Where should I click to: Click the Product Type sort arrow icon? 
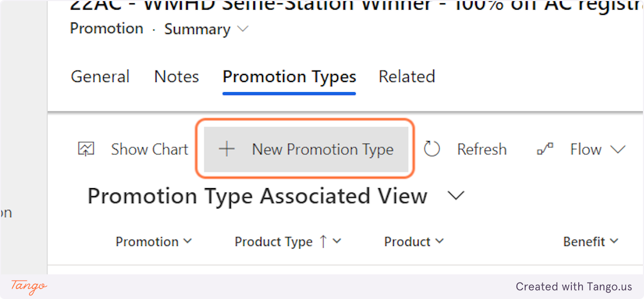[323, 242]
